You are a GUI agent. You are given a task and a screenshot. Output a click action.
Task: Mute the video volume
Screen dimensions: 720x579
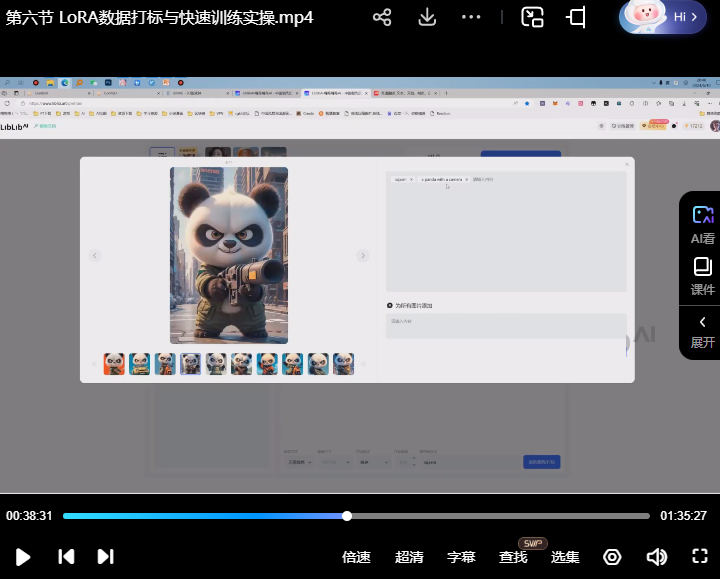pyautogui.click(x=656, y=557)
